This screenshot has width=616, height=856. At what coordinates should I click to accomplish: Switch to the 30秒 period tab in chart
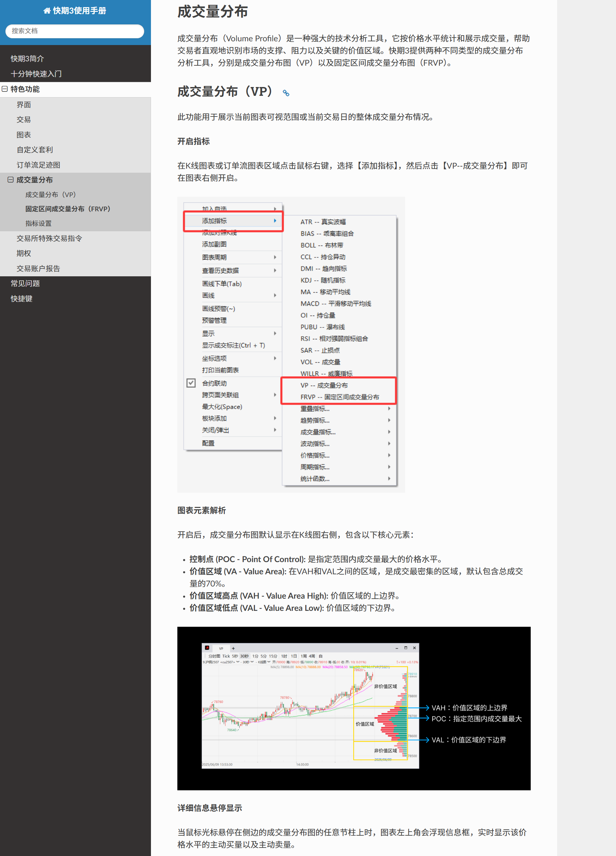coord(244,656)
